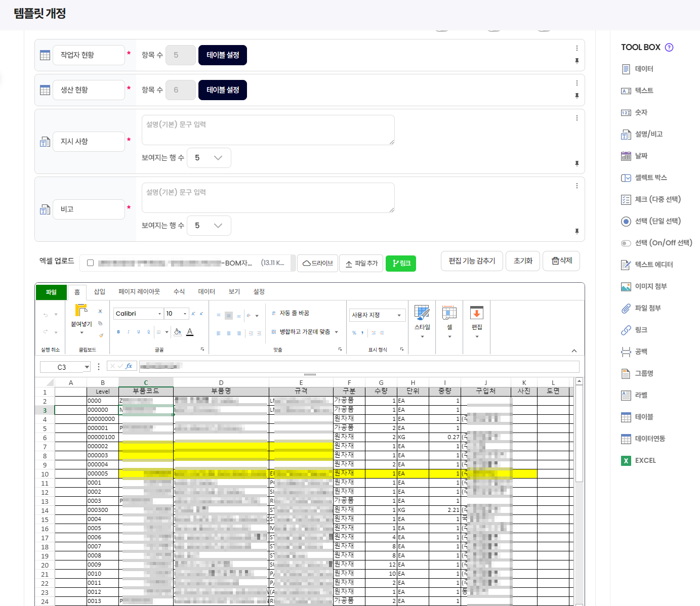Viewport: 700px width, 606px height.
Task: Toggle italic in the spreadsheet ribbon
Action: point(129,332)
